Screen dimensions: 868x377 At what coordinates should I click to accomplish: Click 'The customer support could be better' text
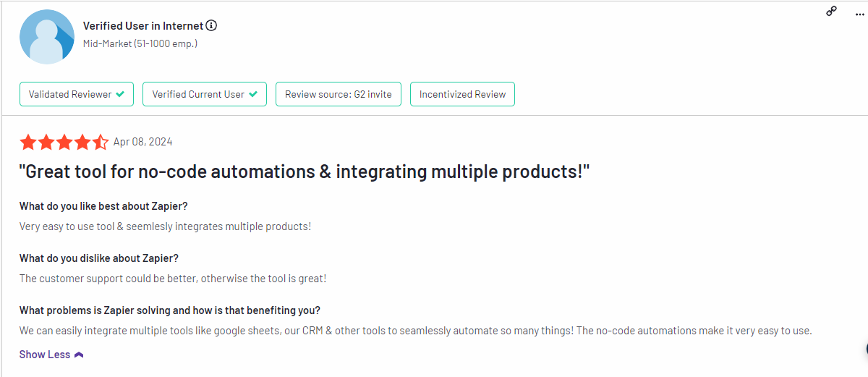pyautogui.click(x=173, y=279)
